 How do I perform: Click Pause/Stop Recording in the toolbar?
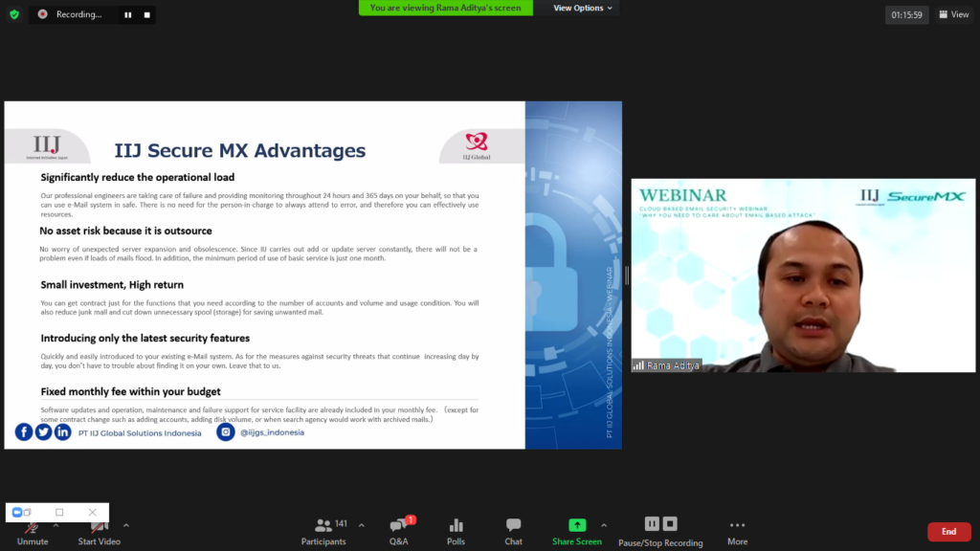660,531
